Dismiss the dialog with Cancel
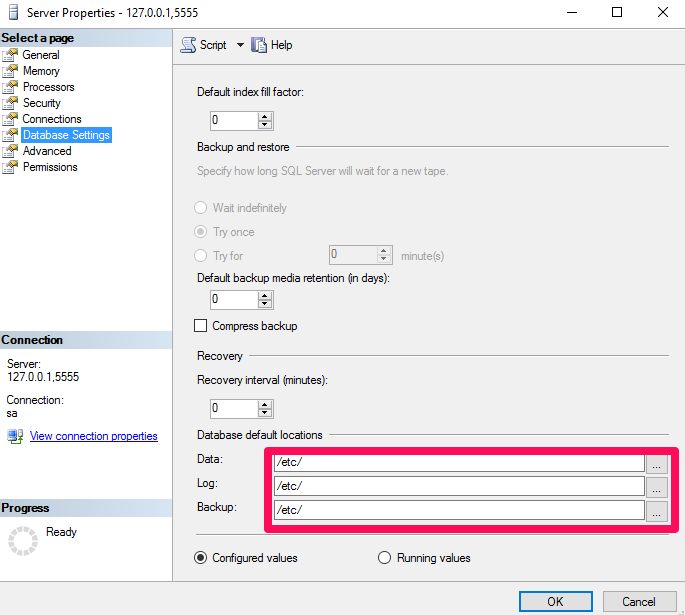Screen dimensions: 685x615 639,602
